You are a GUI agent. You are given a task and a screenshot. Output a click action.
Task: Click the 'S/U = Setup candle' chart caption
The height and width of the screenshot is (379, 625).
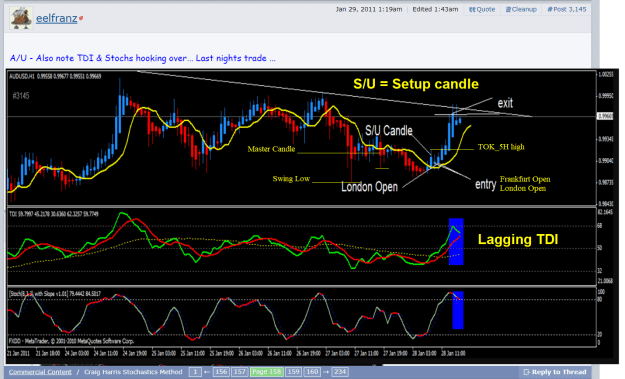[416, 84]
